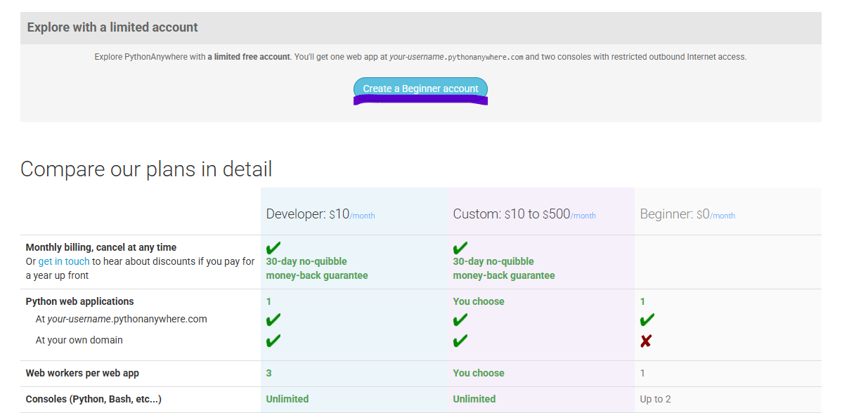The width and height of the screenshot is (868, 413).
Task: Click Developer consoles Unlimited value
Action: tap(287, 399)
